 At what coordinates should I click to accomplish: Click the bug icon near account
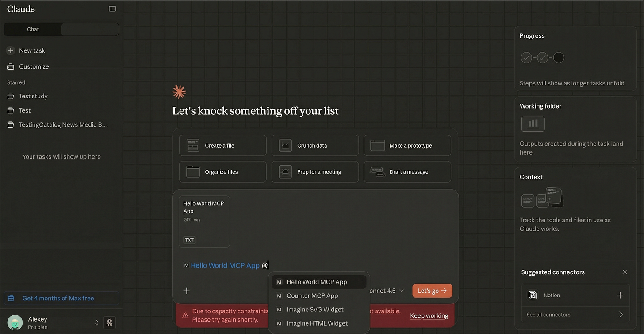[110, 323]
